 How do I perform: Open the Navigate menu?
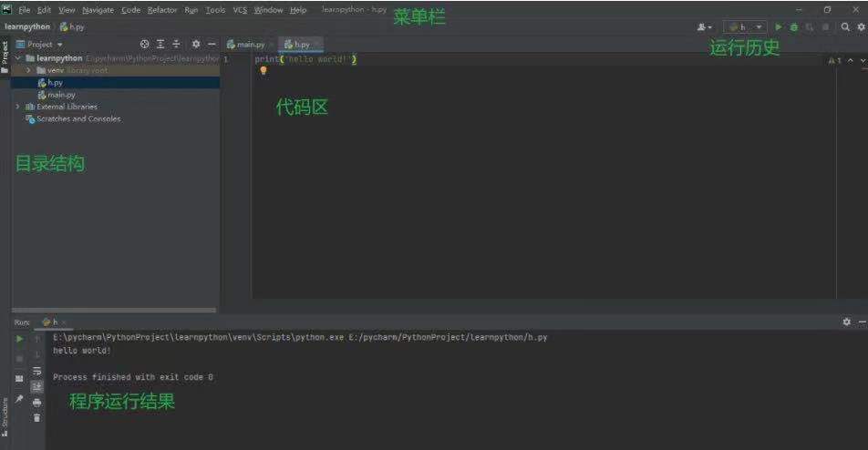(98, 10)
